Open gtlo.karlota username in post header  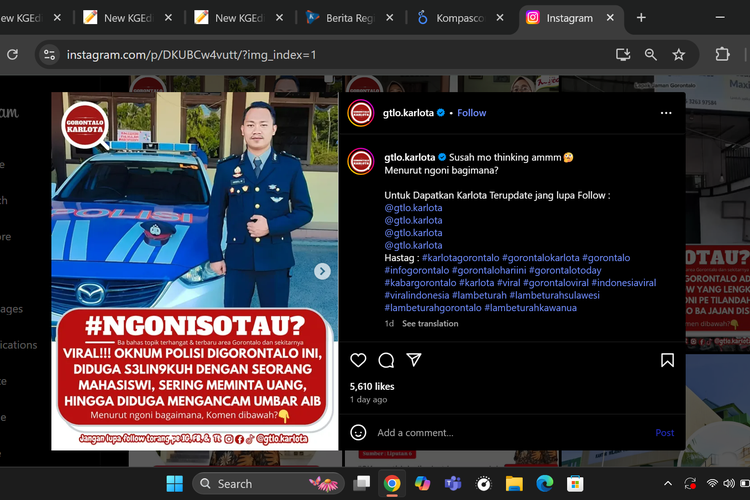pos(408,113)
